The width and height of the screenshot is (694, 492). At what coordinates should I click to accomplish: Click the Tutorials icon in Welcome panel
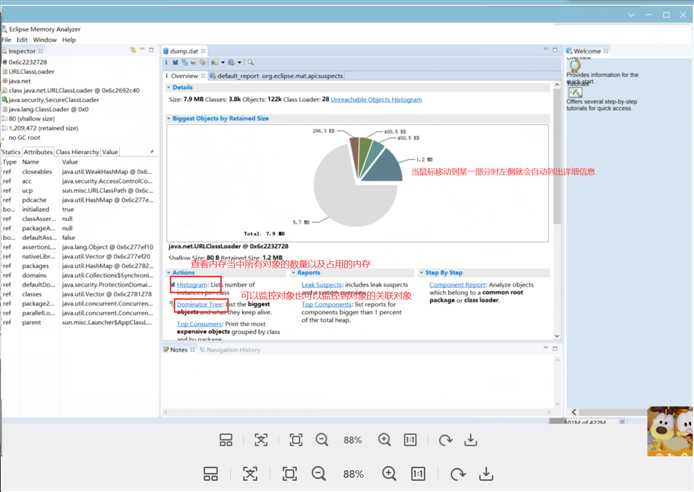[x=575, y=92]
